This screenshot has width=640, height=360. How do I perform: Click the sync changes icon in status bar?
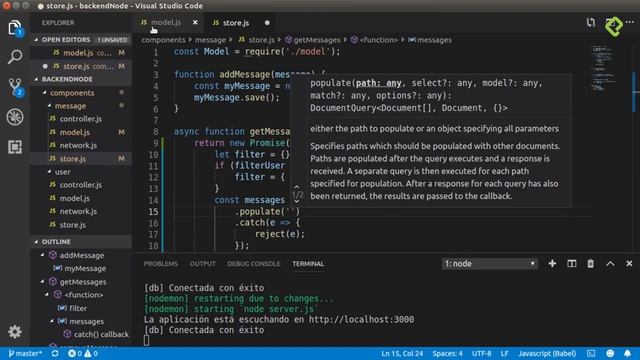55,353
